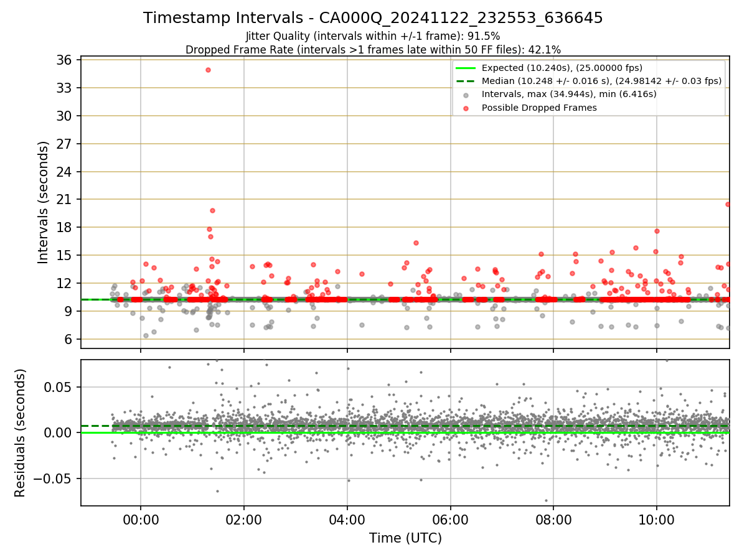
Task: Click the plot title 'Timestamp Intervals - CA000Q_20241122_232553_636645'
Action: (x=373, y=18)
